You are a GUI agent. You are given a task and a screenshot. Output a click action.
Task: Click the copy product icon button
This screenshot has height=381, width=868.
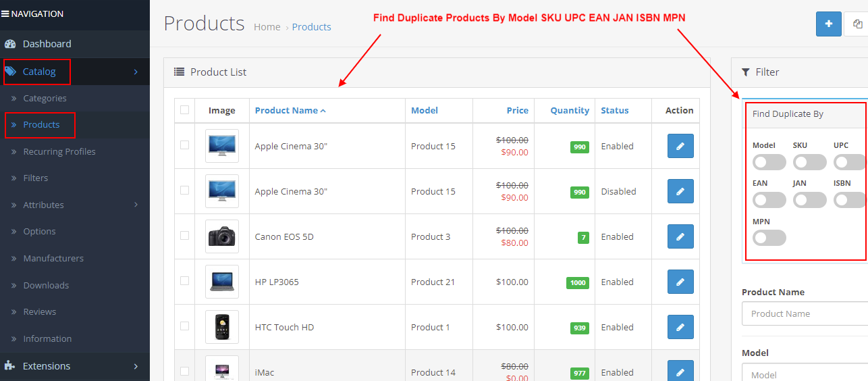(x=857, y=24)
